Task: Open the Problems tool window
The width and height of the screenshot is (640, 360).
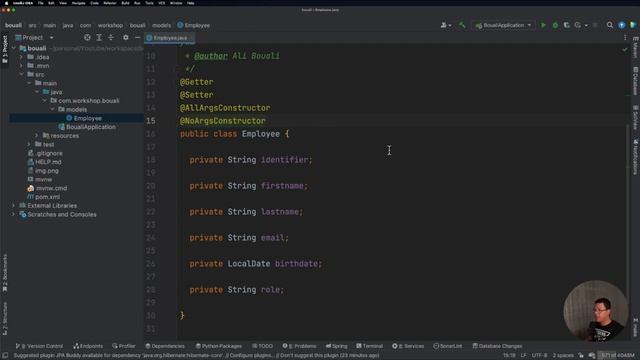Action: point(299,346)
